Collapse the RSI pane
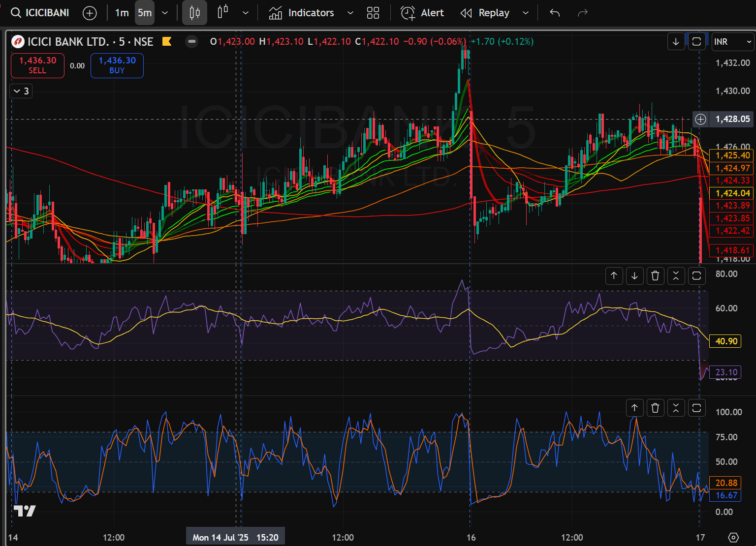The image size is (756, 546). [676, 276]
